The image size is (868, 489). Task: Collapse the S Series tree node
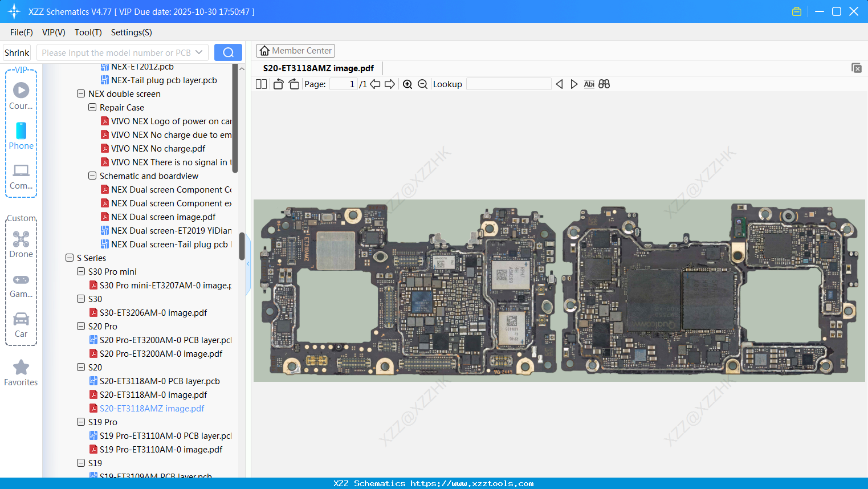point(70,258)
